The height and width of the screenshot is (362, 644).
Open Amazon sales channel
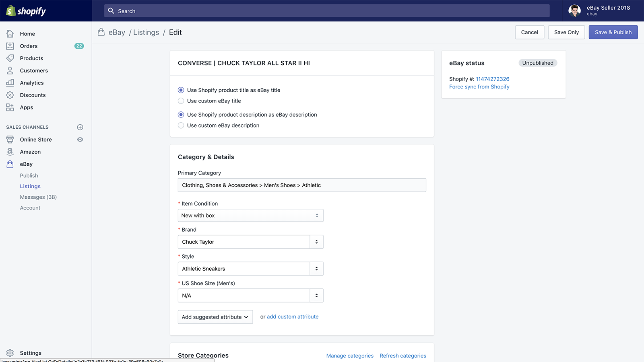click(30, 152)
